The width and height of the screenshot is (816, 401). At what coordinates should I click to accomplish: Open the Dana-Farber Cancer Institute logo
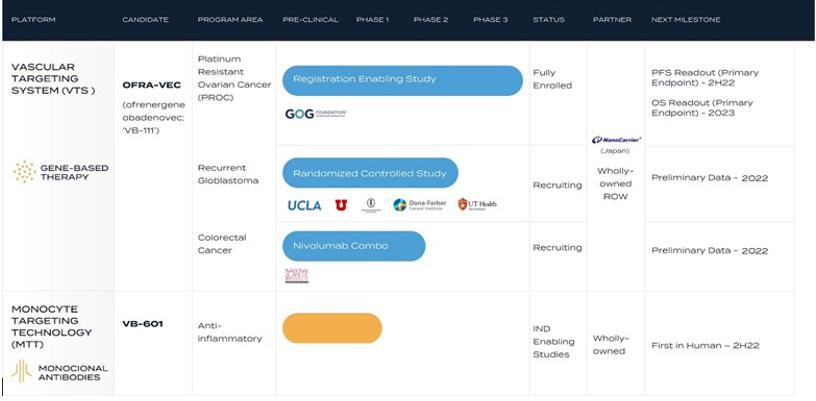419,205
